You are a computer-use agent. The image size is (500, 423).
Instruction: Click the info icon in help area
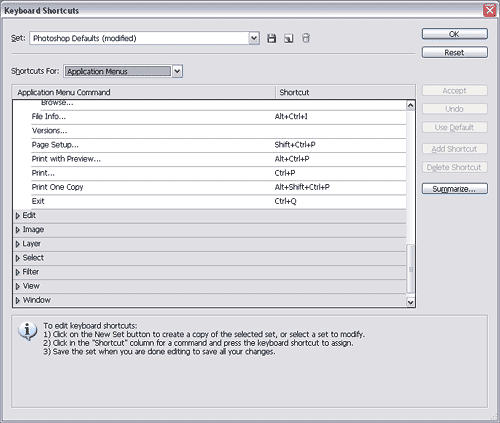point(27,331)
